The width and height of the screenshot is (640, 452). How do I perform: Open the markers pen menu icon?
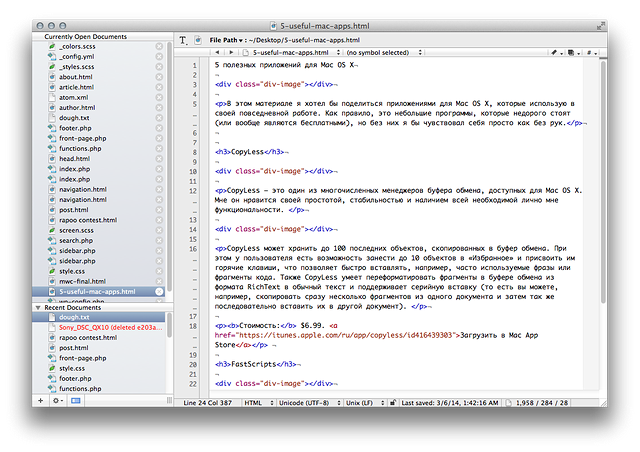click(556, 52)
